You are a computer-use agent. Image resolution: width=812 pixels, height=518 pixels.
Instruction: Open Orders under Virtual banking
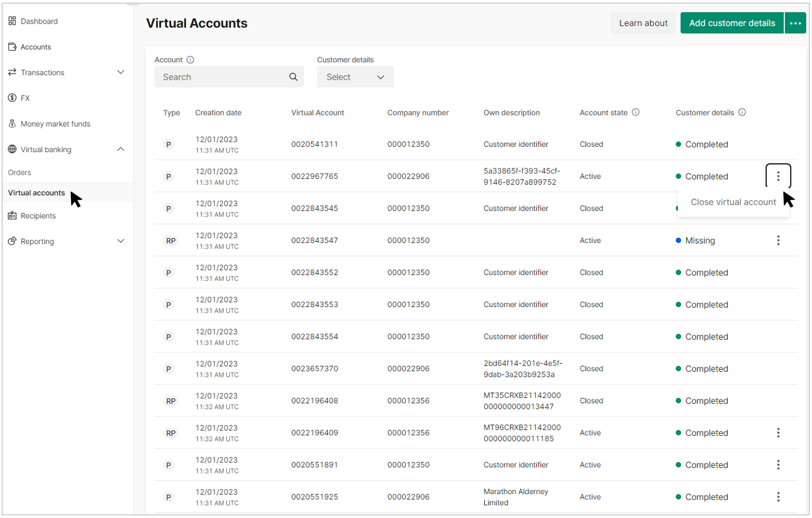[x=20, y=172]
